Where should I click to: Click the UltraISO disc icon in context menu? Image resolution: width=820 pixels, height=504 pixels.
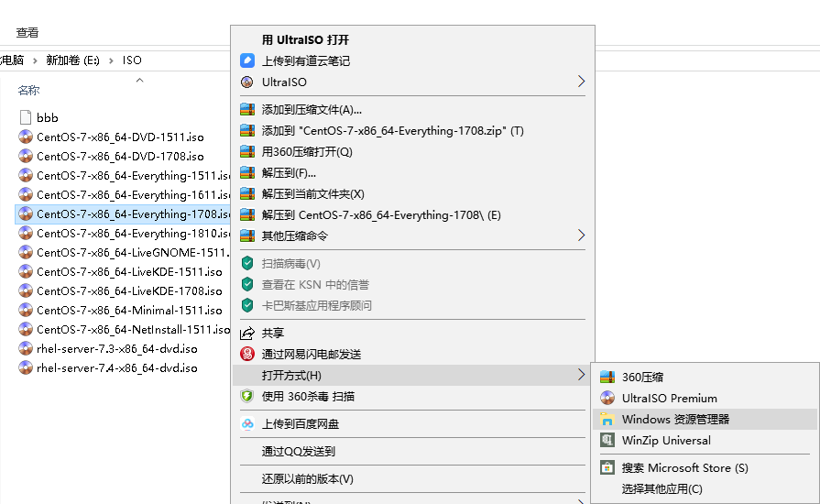[x=246, y=82]
